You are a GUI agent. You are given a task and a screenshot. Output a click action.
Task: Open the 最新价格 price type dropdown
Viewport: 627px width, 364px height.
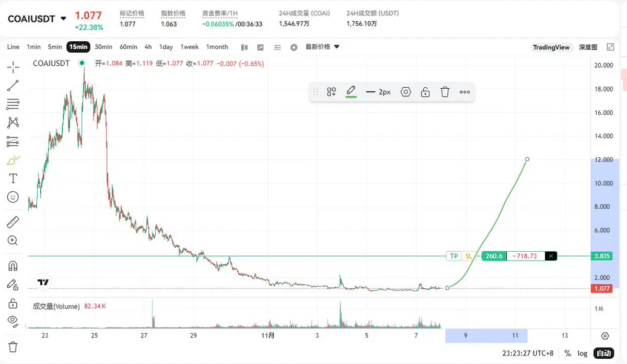click(x=322, y=47)
